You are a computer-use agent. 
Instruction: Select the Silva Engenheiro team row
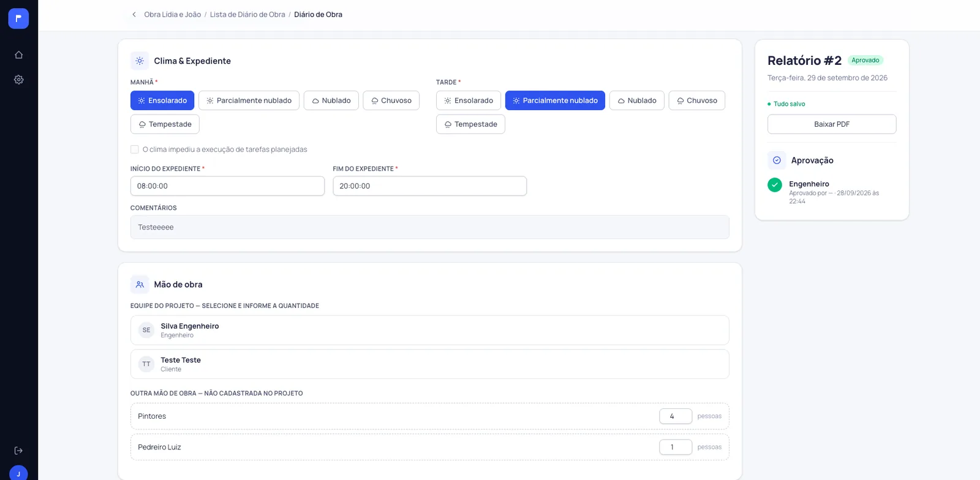[x=430, y=330]
